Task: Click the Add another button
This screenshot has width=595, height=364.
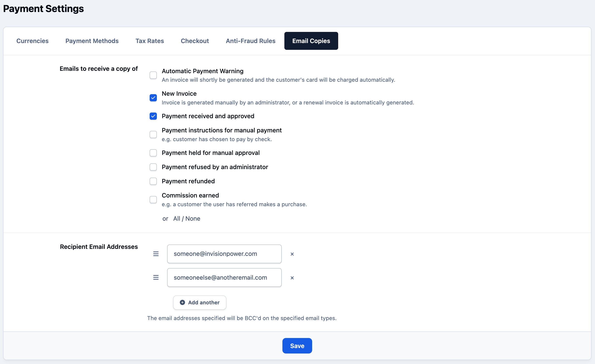Action: 199,302
